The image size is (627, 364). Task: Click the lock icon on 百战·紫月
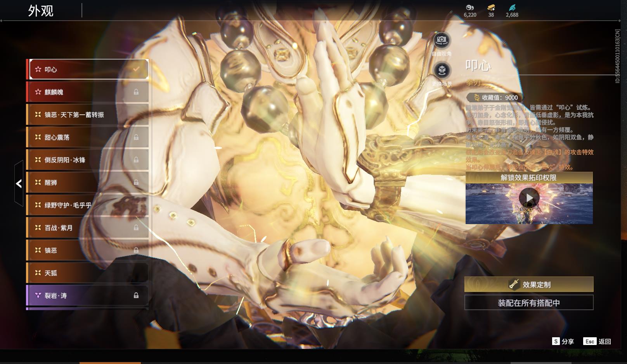coord(136,228)
